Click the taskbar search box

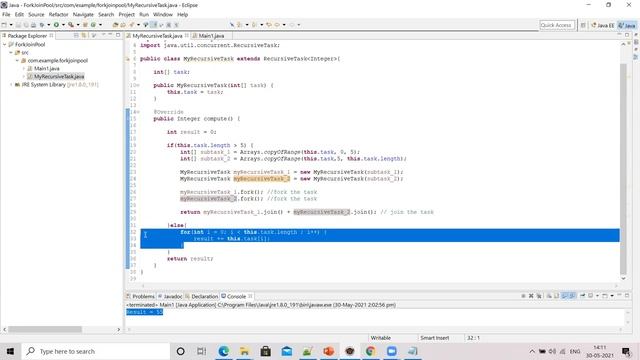95,351
